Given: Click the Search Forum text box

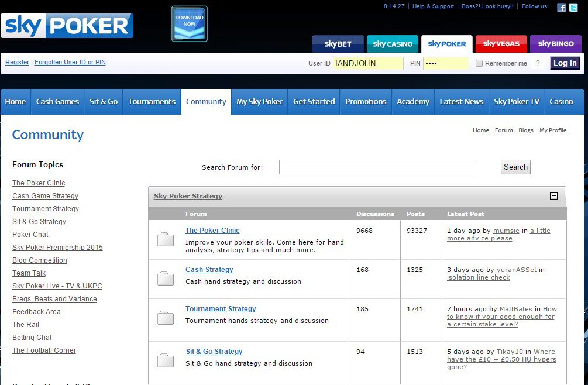Looking at the screenshot, I should (x=376, y=167).
